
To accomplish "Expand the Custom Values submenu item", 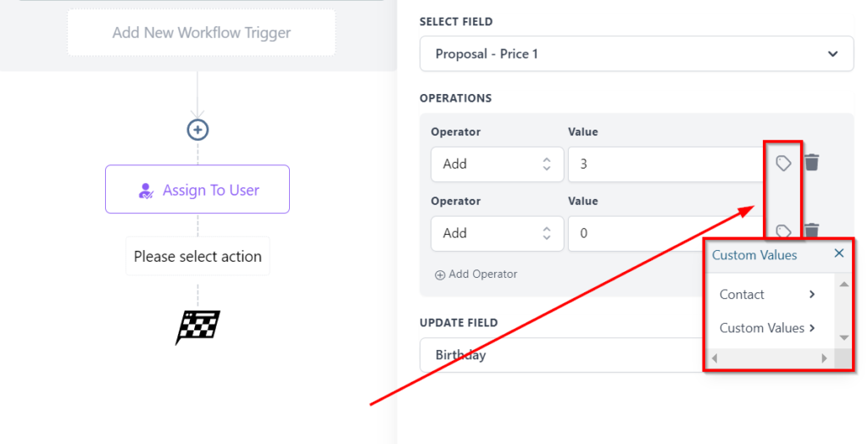I will pyautogui.click(x=767, y=328).
